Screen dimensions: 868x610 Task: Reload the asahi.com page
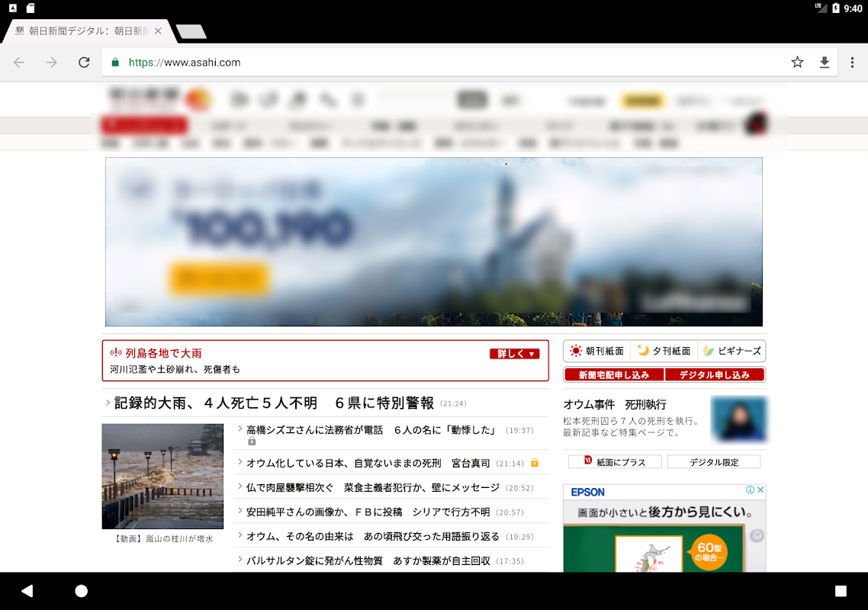(x=84, y=63)
